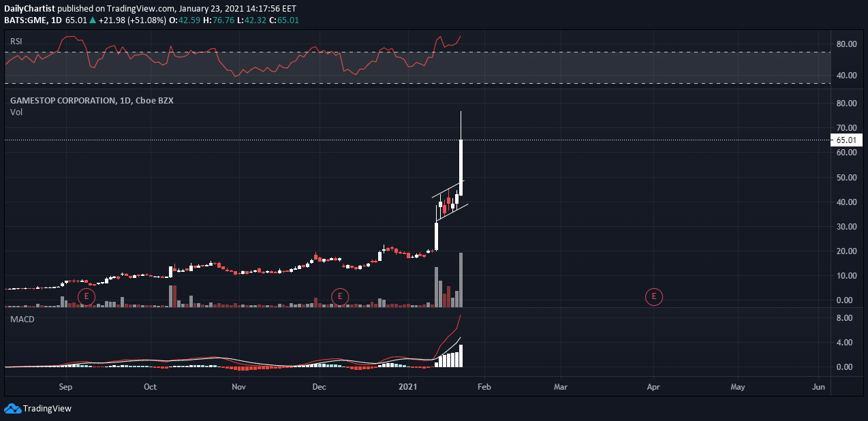Screen dimensions: 868x421
Task: Open the upcoming April earnings E marker
Action: tap(653, 296)
